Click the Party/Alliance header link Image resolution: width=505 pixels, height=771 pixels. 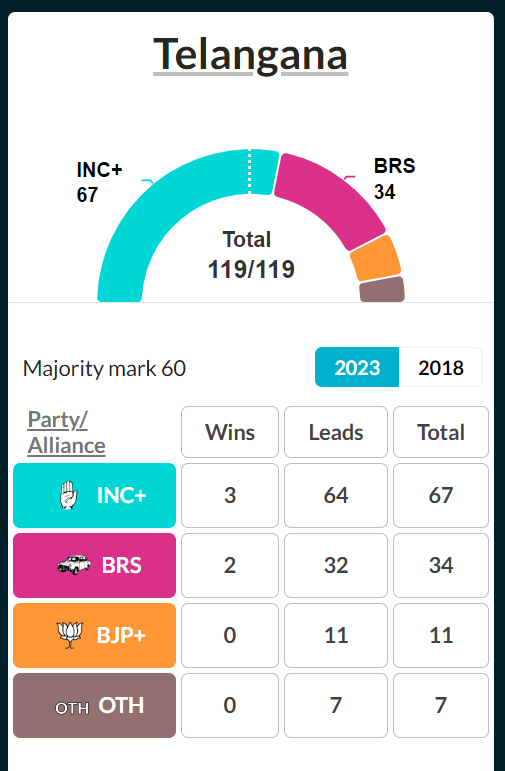tap(66, 432)
